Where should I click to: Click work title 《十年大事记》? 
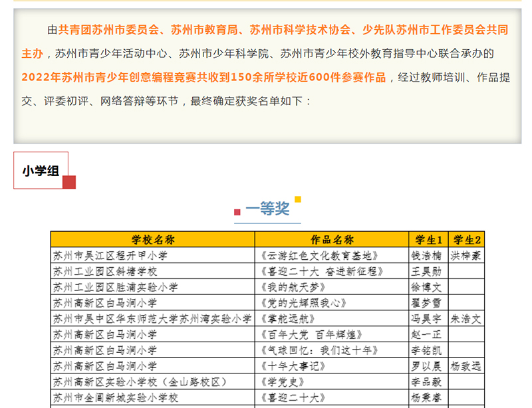(x=293, y=366)
